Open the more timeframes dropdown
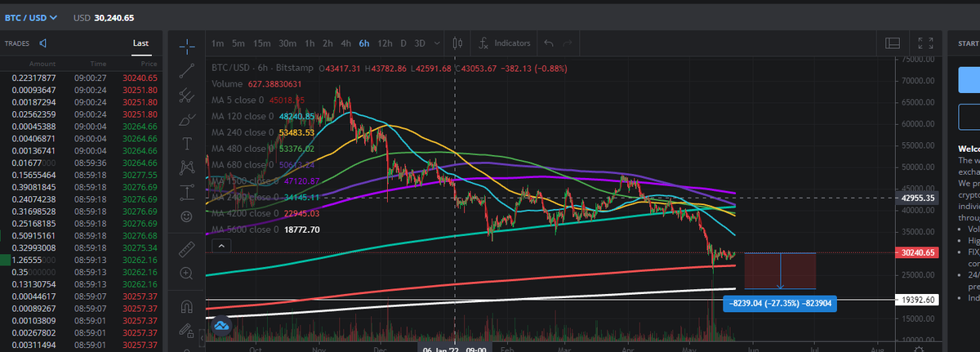The image size is (980, 352). tap(438, 43)
